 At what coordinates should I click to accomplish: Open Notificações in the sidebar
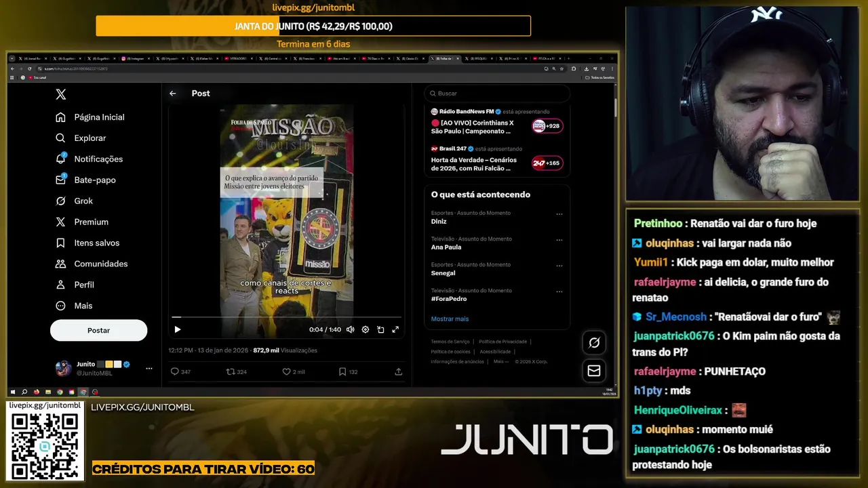click(x=90, y=159)
